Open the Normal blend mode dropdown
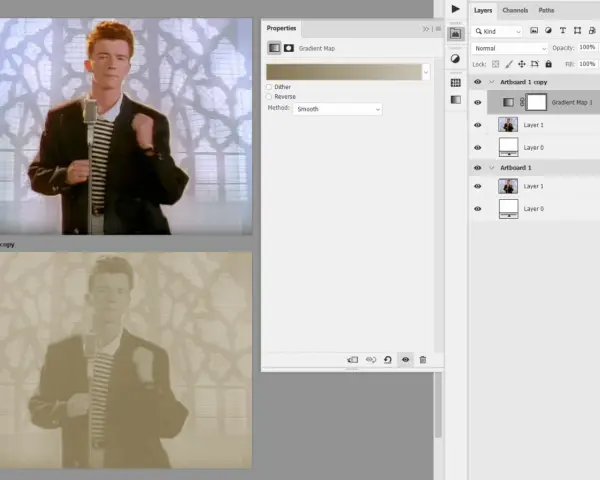The width and height of the screenshot is (600, 480). 510,48
